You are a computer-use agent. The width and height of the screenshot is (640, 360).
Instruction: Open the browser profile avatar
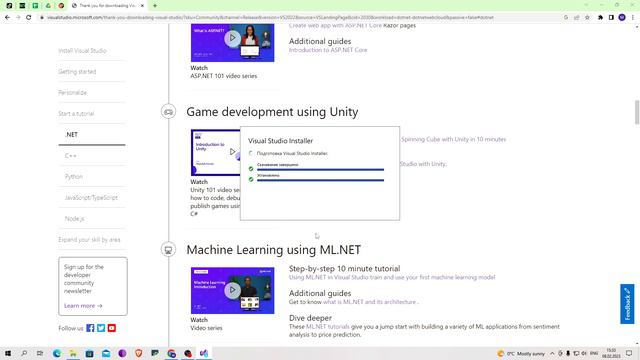coord(622,18)
